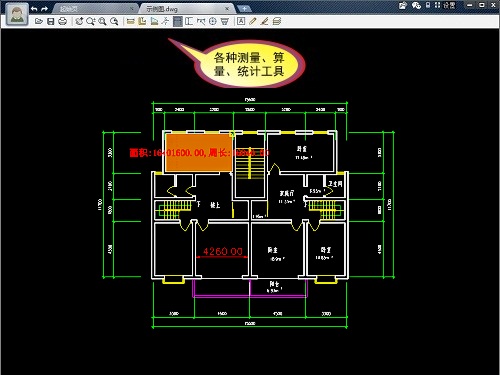This screenshot has width=500, height=375.
Task: Maximize the CAD viewer window
Action: 482,5
